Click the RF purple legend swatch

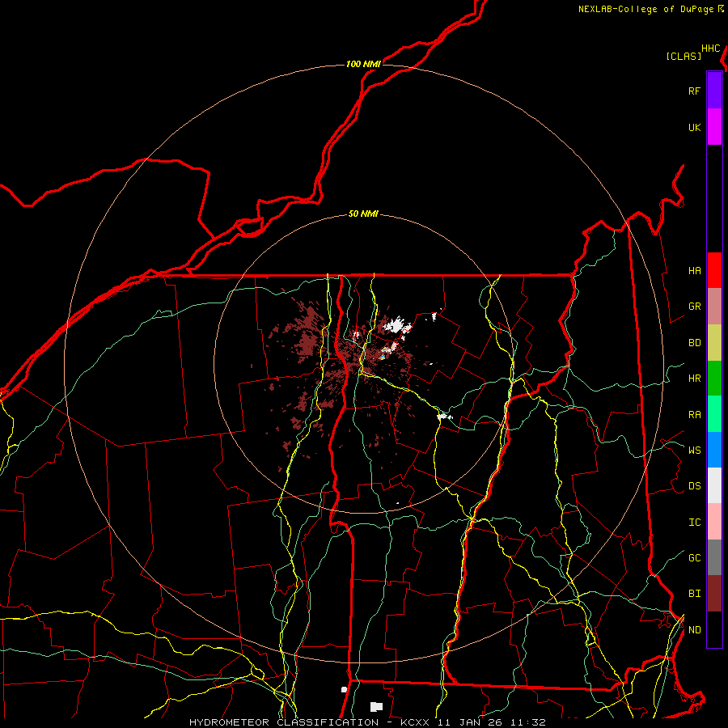[x=714, y=91]
